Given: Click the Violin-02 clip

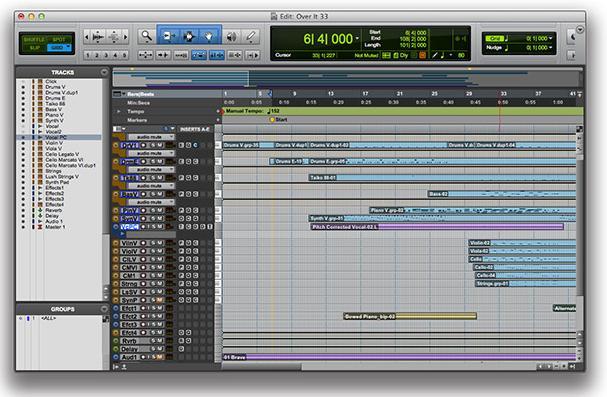Looking at the screenshot, I should click(522, 243).
